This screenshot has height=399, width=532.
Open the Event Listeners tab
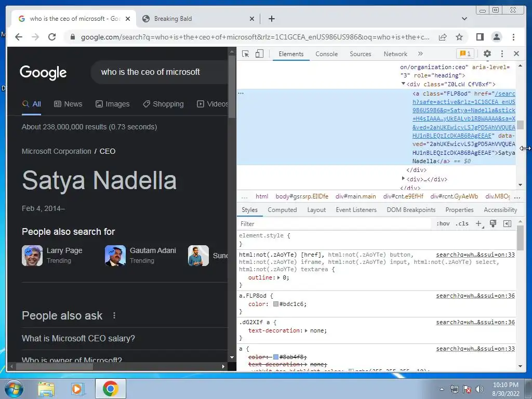[356, 210]
